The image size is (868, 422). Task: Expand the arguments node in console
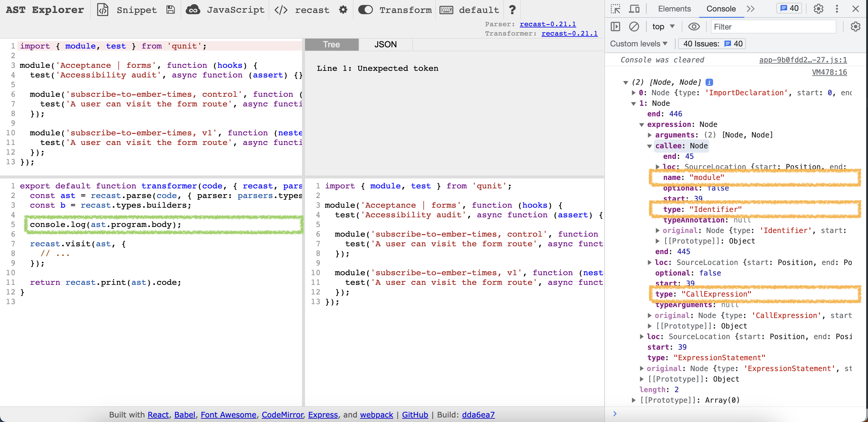[x=650, y=135]
